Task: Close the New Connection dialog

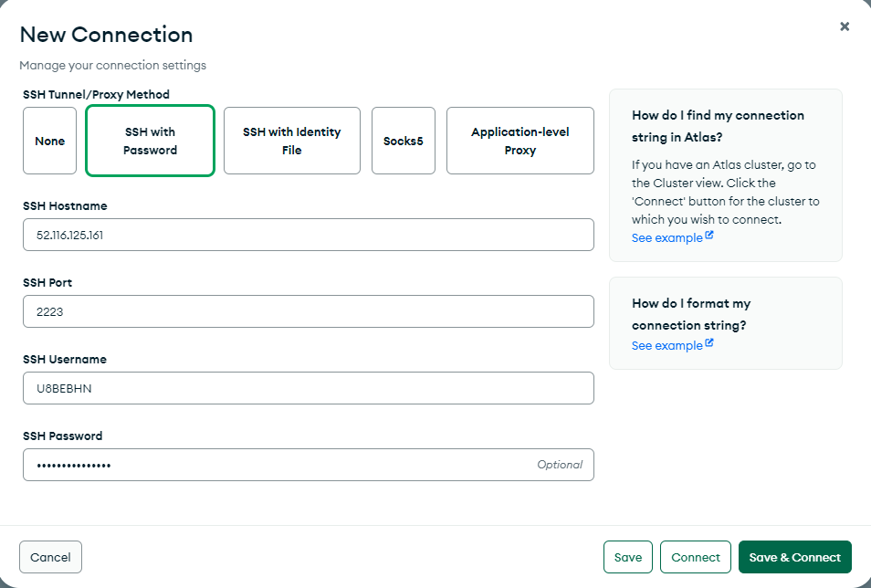Action: click(845, 26)
